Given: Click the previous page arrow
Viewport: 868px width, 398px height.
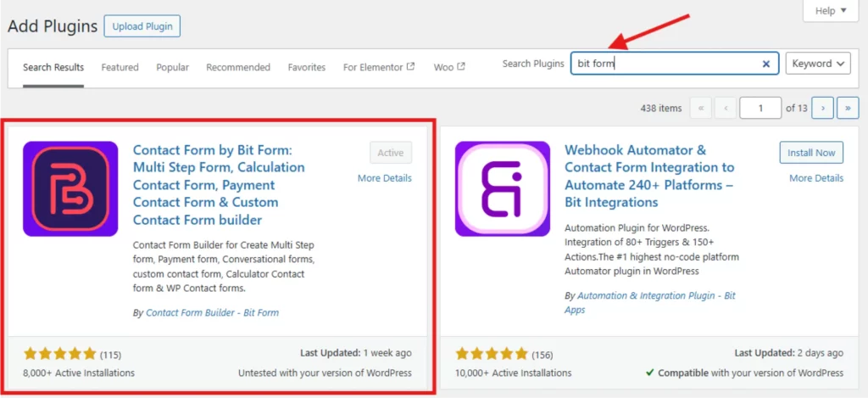Looking at the screenshot, I should [726, 108].
